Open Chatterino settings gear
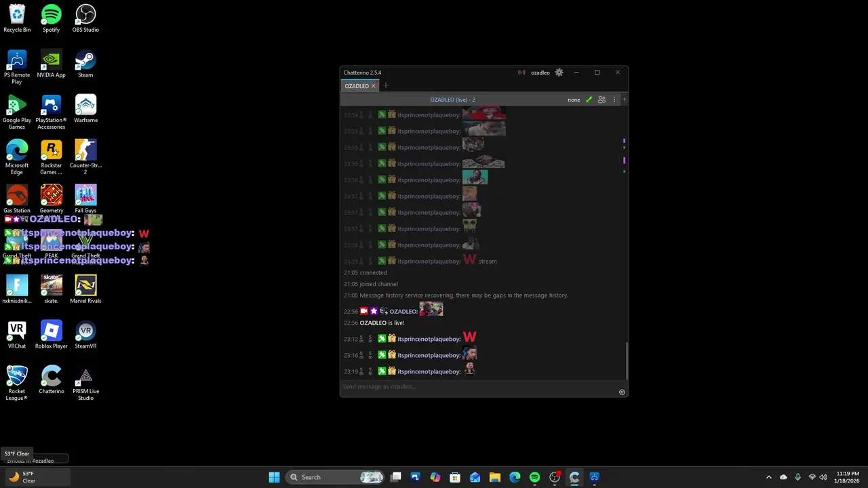Screen dimensions: 868x488 [x=559, y=73]
